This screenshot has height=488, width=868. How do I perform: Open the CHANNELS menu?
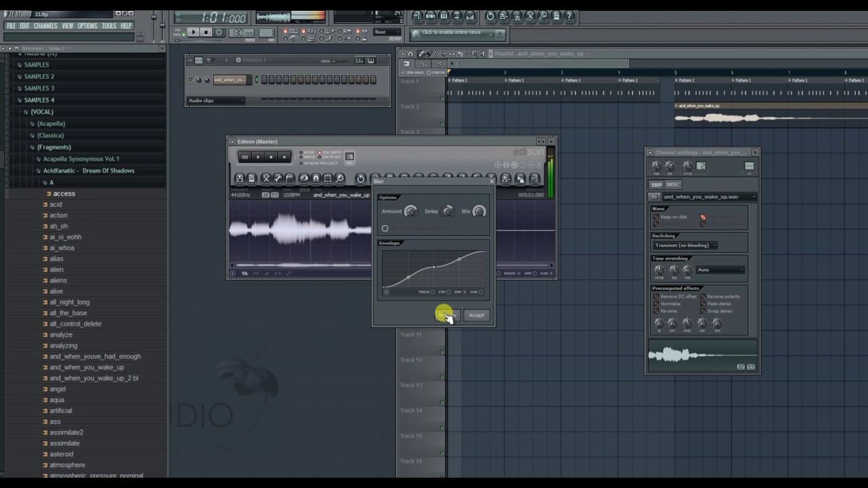click(x=45, y=26)
